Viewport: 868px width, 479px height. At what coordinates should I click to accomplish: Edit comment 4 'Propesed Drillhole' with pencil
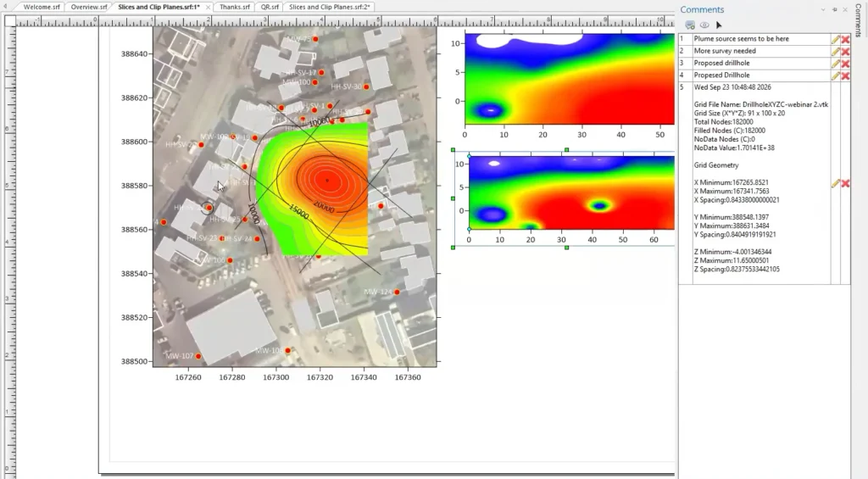tap(835, 75)
